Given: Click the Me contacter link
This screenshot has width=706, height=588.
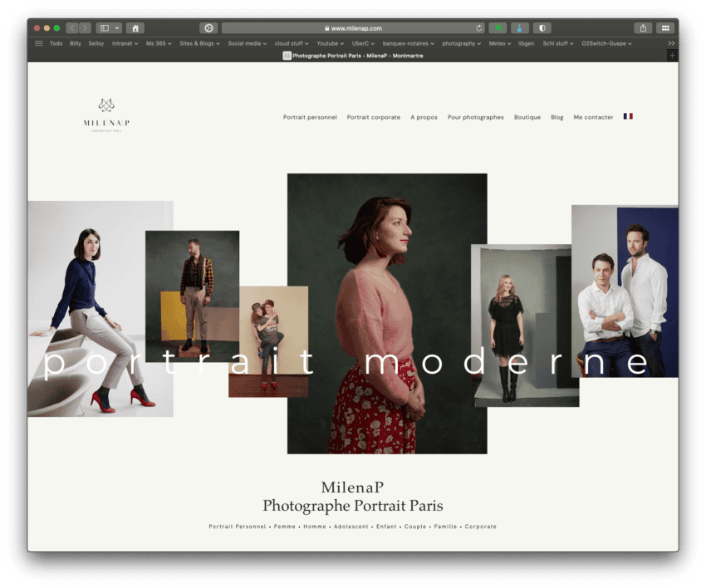Looking at the screenshot, I should (593, 117).
